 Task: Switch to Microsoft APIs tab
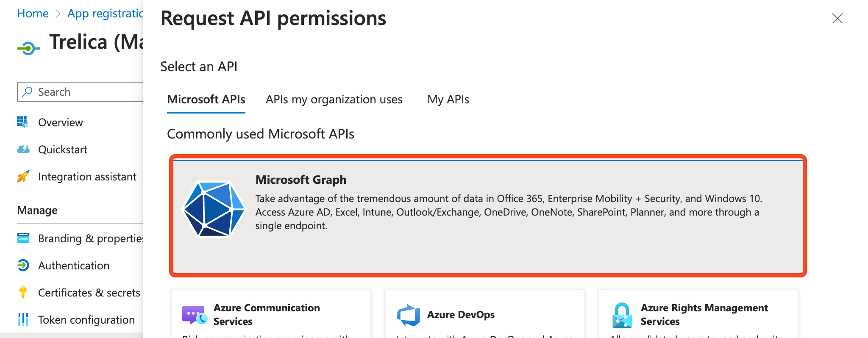206,100
